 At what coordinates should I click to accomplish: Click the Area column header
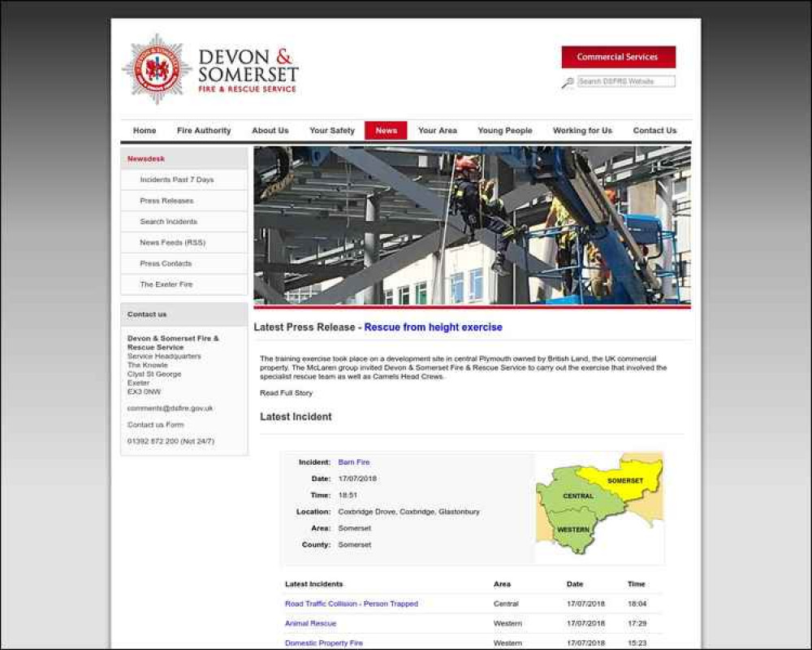point(502,584)
